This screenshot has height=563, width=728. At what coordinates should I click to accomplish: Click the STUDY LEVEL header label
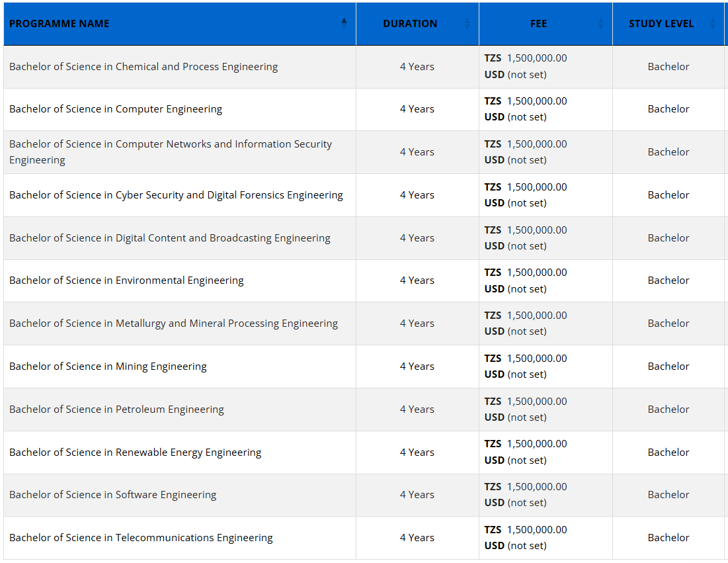point(661,24)
